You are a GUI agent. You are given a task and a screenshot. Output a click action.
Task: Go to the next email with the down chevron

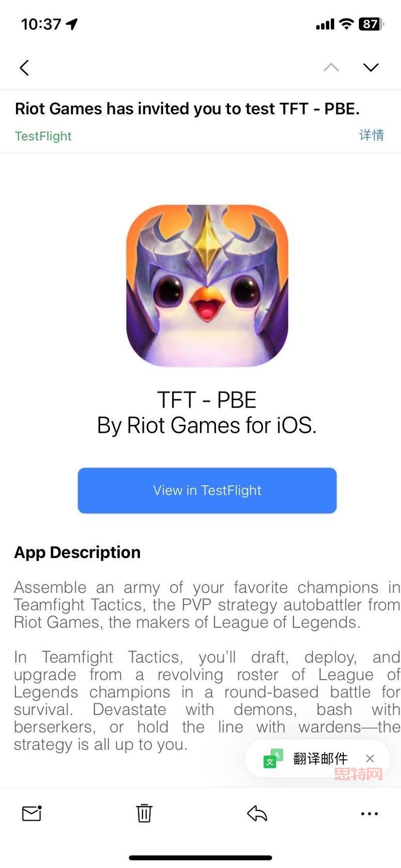[371, 67]
